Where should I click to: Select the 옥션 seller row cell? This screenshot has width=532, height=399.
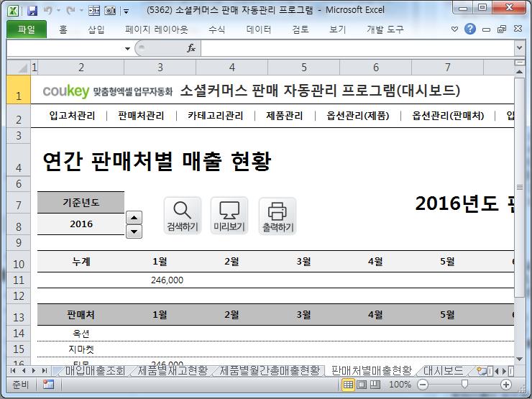point(81,334)
